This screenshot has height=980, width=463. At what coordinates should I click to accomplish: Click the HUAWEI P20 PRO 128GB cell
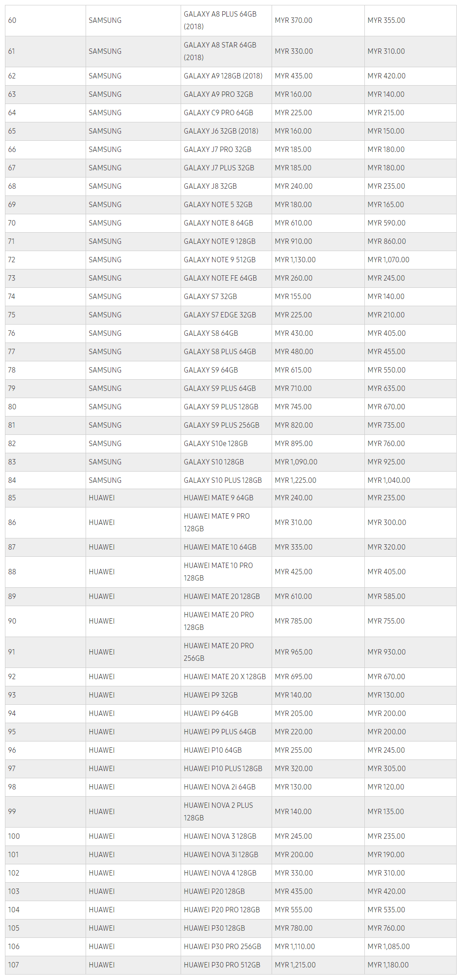pyautogui.click(x=222, y=910)
